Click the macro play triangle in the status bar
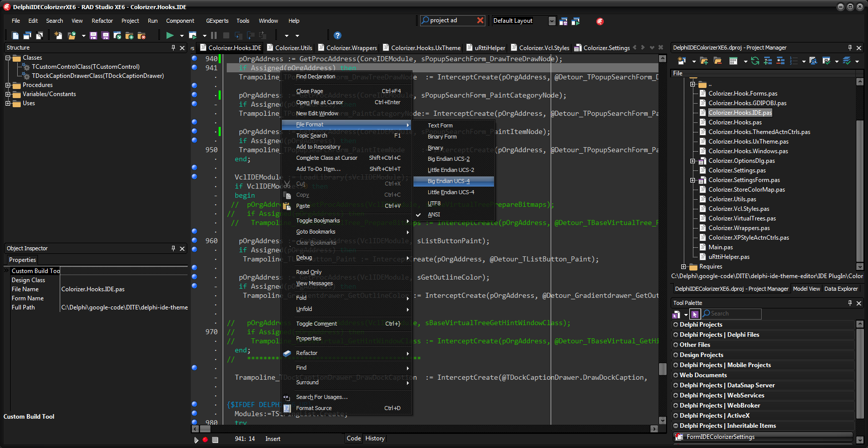This screenshot has width=868, height=448. pos(196,439)
